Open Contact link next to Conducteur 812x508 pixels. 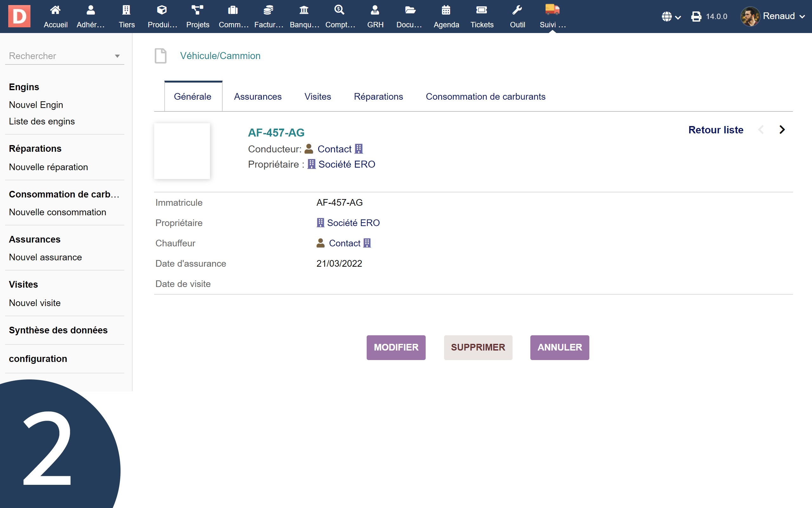334,149
